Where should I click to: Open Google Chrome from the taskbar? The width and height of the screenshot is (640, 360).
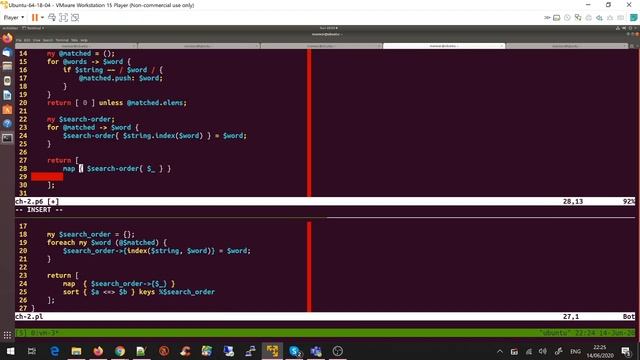point(120,351)
